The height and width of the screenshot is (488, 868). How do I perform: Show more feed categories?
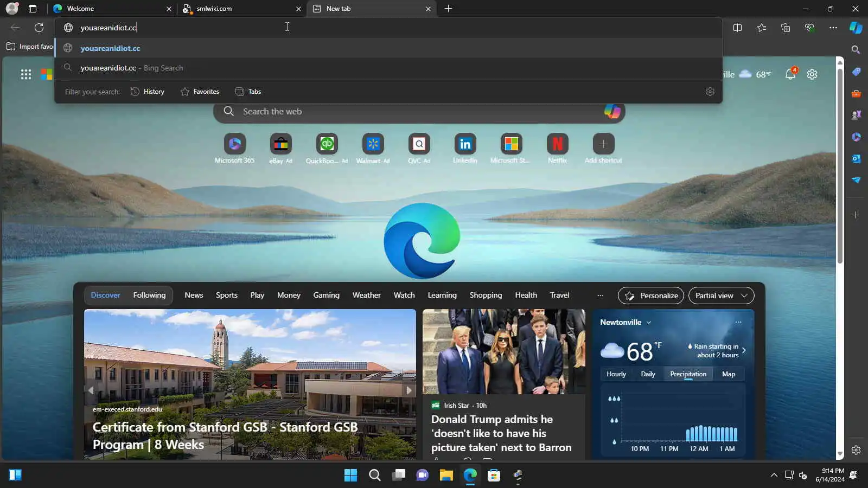click(600, 296)
